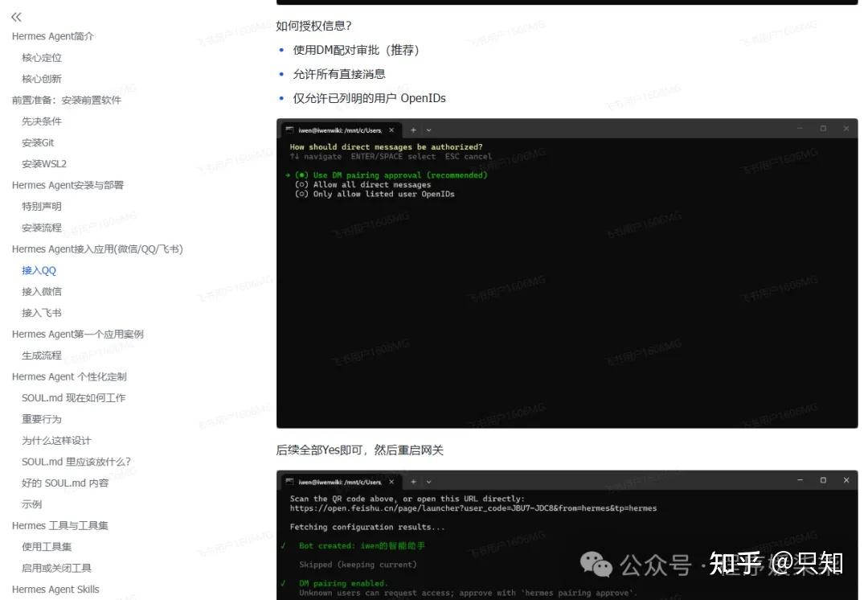This screenshot has height=600, width=868.
Task: Jump to 生成流程 heading
Action: click(x=42, y=355)
